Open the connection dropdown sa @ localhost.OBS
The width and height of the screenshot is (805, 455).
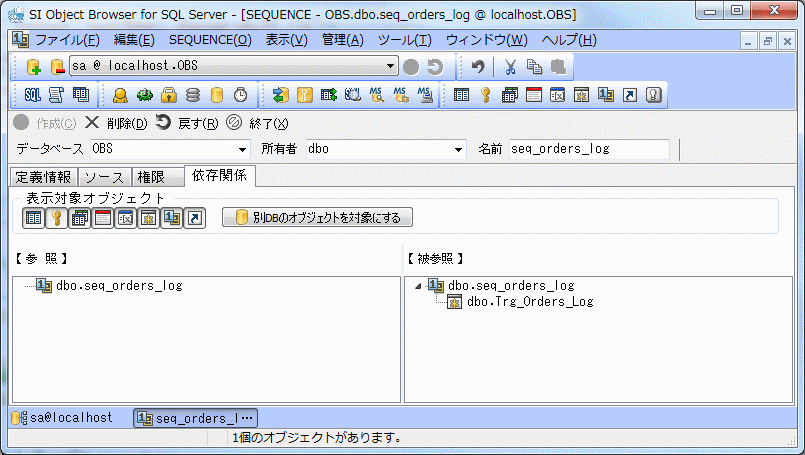391,67
